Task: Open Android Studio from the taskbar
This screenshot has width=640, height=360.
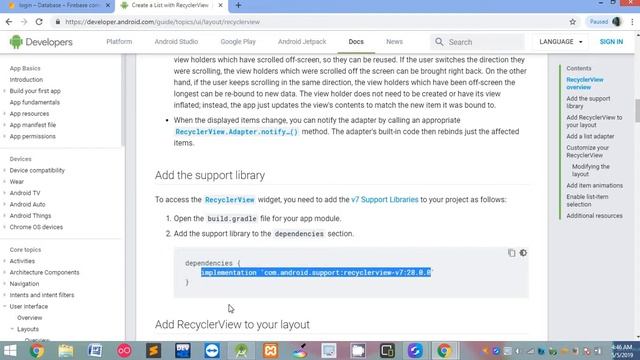Action: [x=241, y=351]
